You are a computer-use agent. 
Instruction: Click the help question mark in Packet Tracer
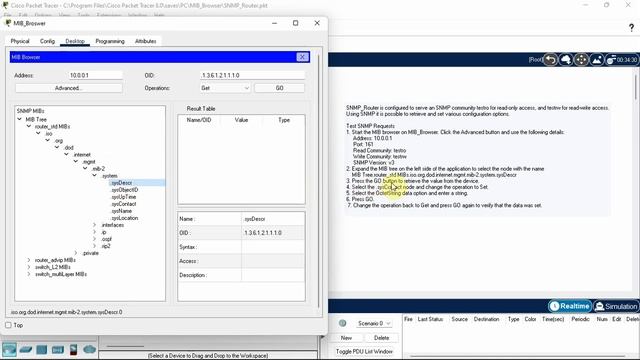(631, 28)
